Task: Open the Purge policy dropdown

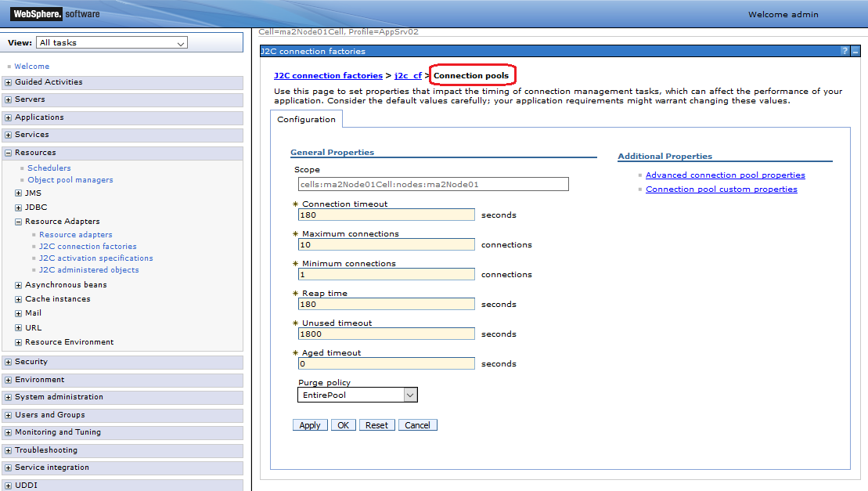Action: click(x=358, y=395)
